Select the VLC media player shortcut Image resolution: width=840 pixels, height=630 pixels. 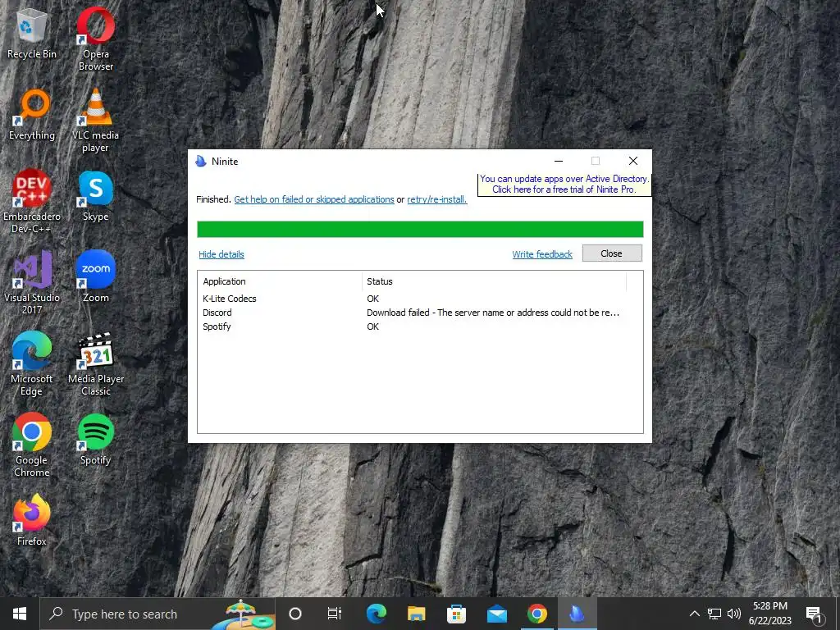tap(96, 121)
